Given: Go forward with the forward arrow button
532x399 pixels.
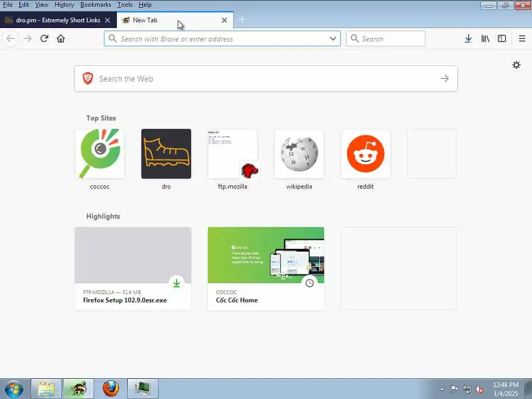Looking at the screenshot, I should (28, 38).
